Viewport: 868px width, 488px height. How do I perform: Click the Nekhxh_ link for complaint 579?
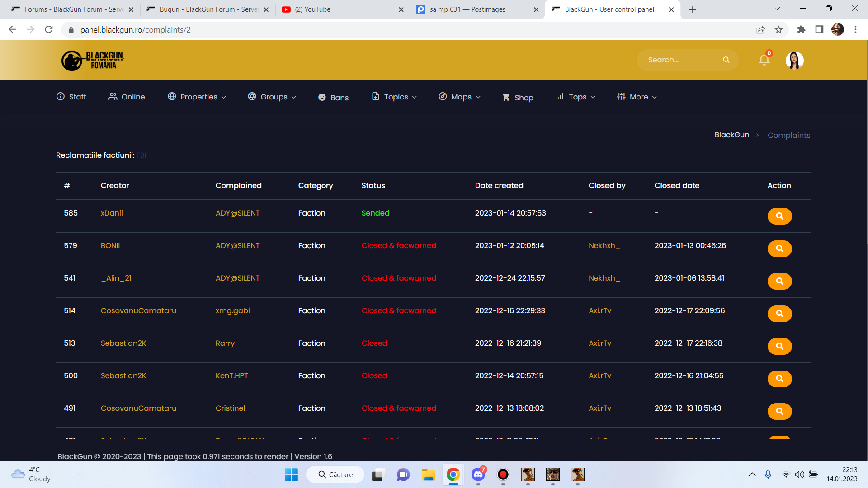604,245
